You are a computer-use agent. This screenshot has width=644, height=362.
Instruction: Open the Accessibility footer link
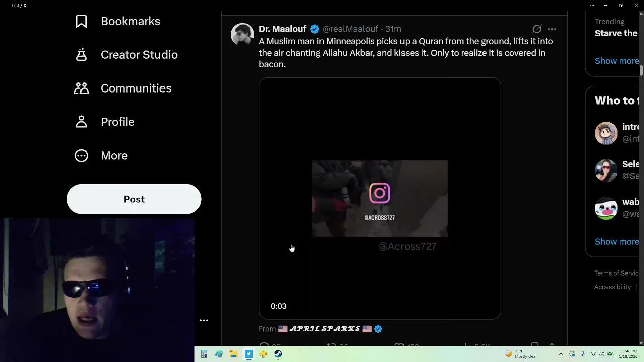coord(612,287)
